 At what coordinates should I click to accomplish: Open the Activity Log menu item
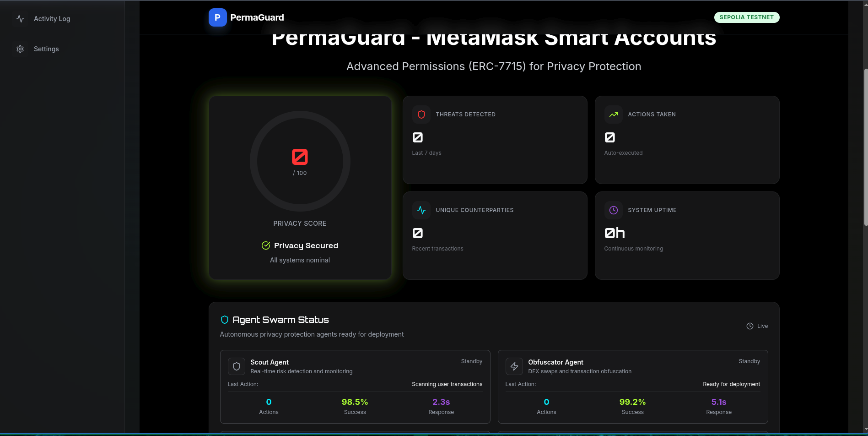click(x=52, y=19)
